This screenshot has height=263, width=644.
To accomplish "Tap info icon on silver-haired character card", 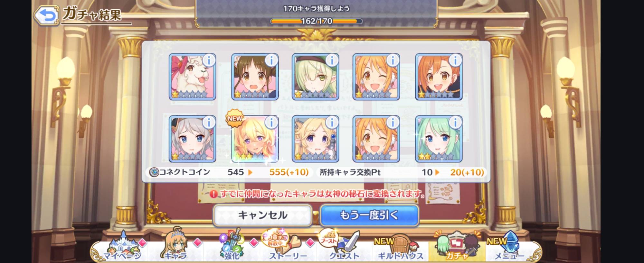I will [209, 122].
